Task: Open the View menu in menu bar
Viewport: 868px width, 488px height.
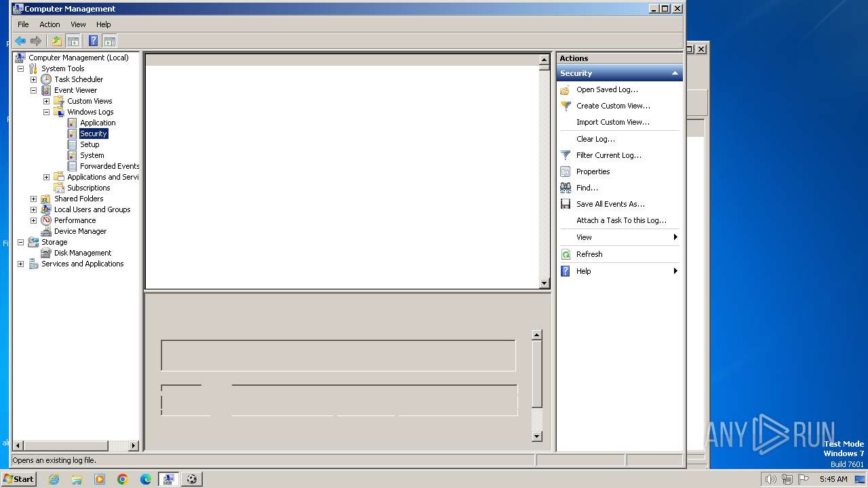Action: point(79,24)
